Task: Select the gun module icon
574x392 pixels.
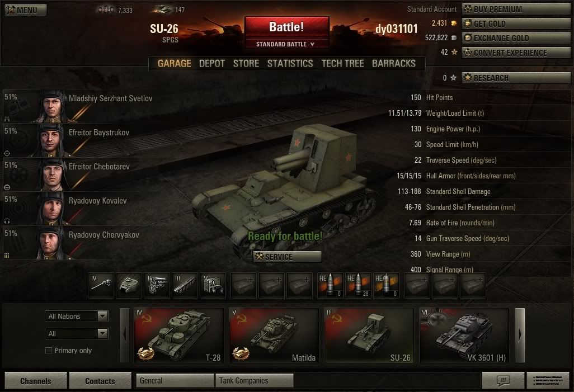Action: 101,286
